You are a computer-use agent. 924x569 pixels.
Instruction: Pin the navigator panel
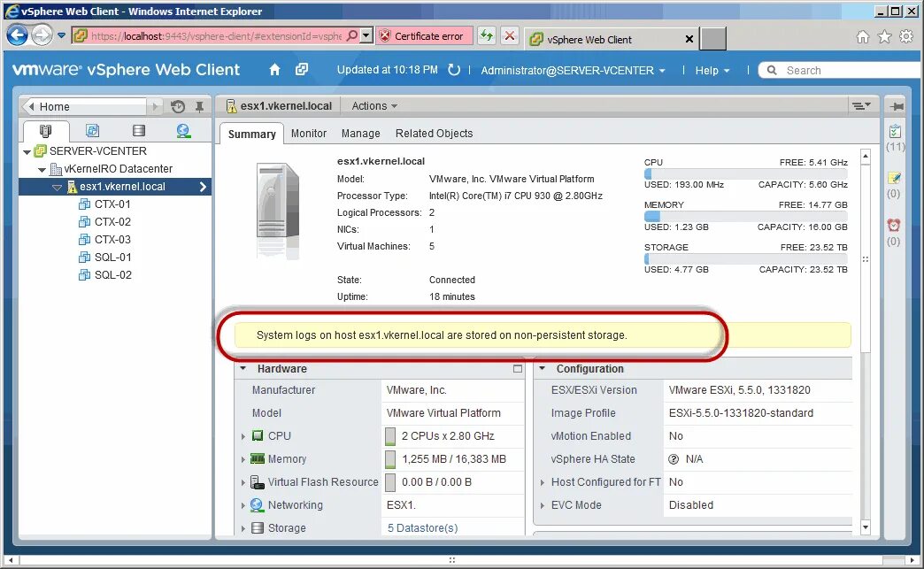[x=200, y=106]
